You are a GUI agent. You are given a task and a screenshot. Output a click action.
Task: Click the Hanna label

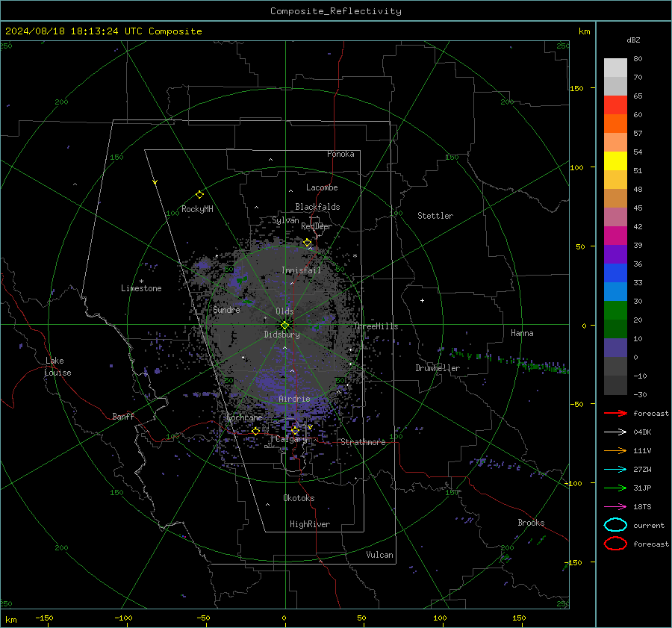pos(522,333)
